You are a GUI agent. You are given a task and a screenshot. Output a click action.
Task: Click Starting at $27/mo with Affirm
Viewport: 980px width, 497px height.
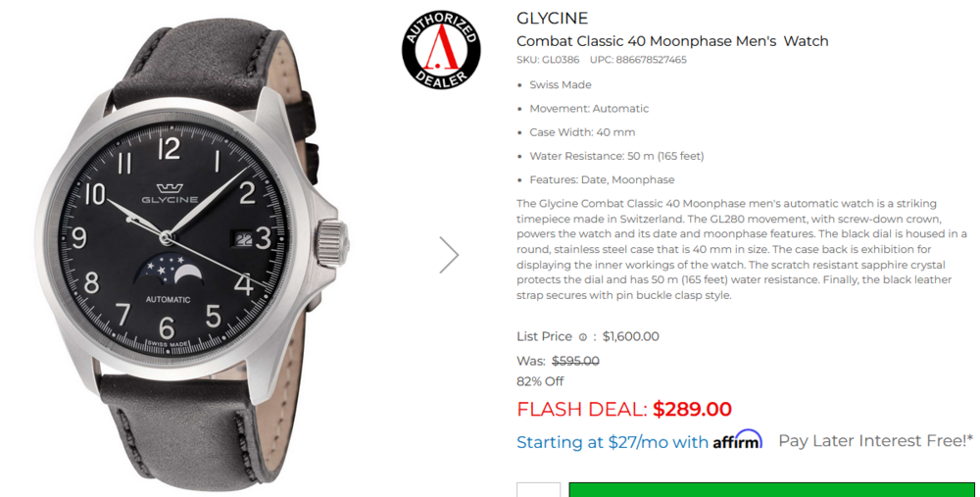(x=639, y=441)
